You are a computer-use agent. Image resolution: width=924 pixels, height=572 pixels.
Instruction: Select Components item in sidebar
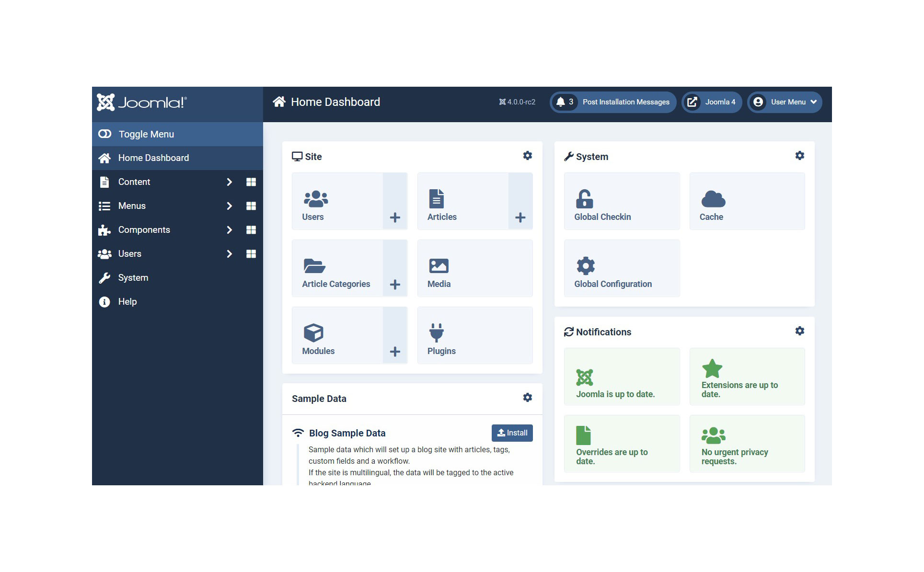tap(144, 230)
